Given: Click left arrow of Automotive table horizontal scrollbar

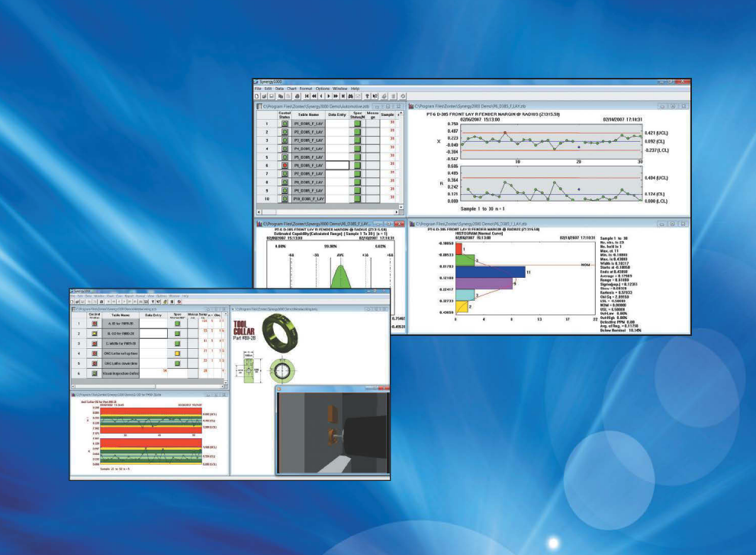Looking at the screenshot, I should pyautogui.click(x=259, y=212).
